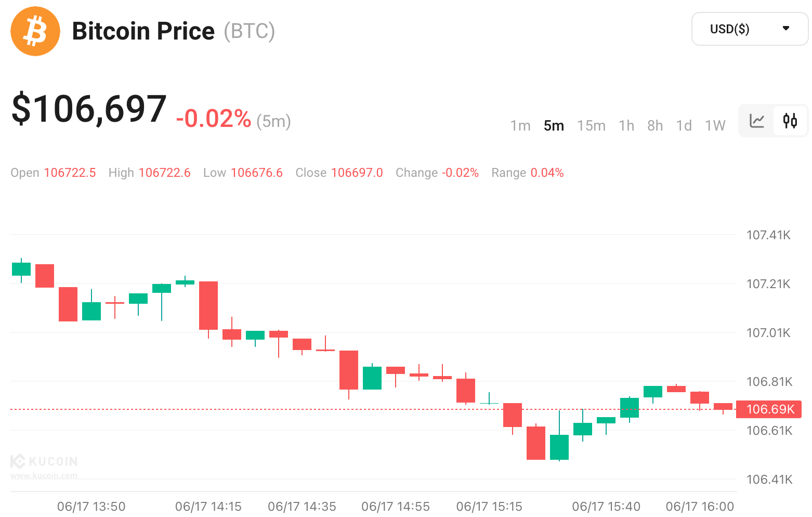The width and height of the screenshot is (812, 517).
Task: Select the 1d time interval
Action: pos(684,126)
